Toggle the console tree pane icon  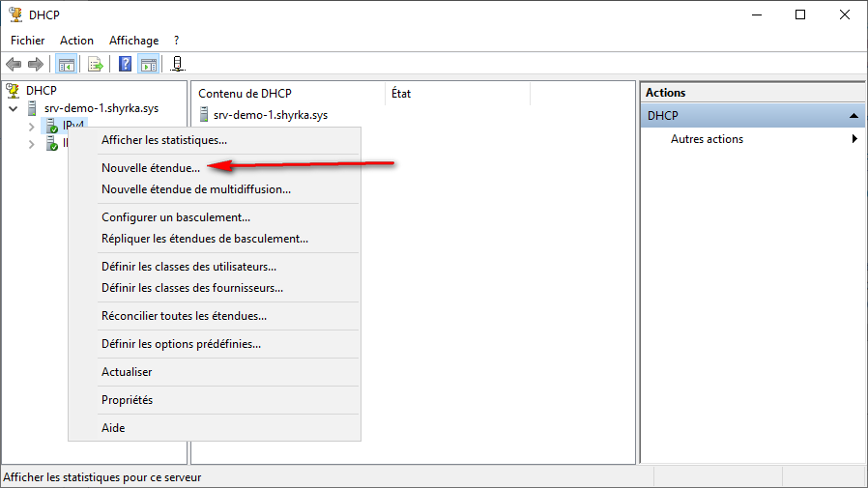pos(66,65)
